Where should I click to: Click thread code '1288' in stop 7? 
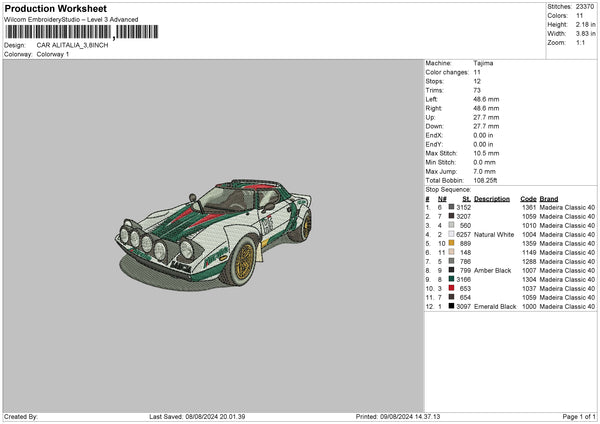coord(529,261)
